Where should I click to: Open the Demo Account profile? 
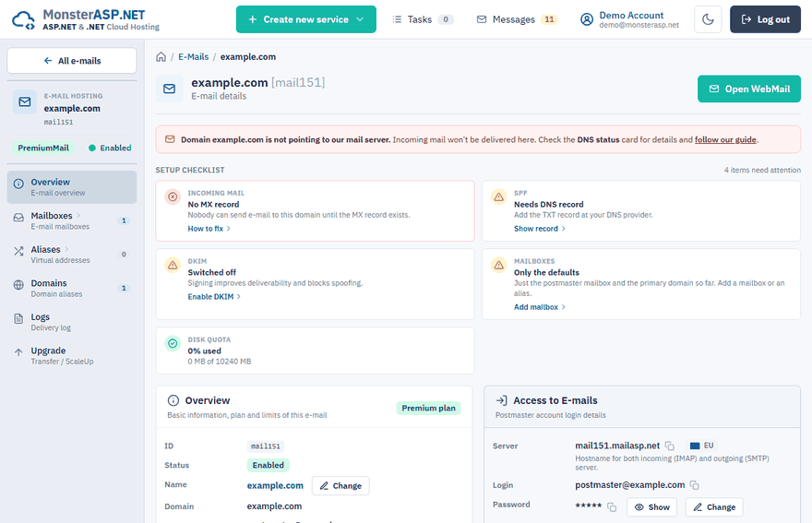[629, 19]
